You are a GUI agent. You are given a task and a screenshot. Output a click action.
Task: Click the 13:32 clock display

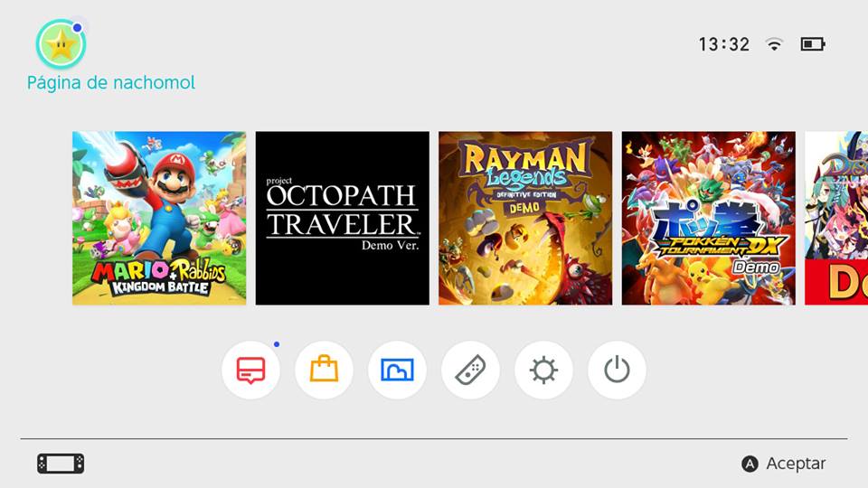(724, 44)
